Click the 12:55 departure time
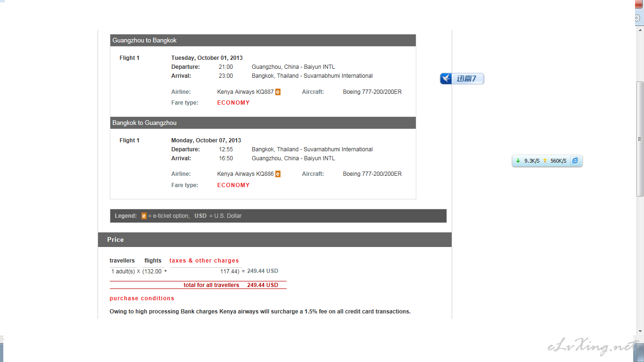Image resolution: width=644 pixels, height=362 pixels. click(x=226, y=149)
